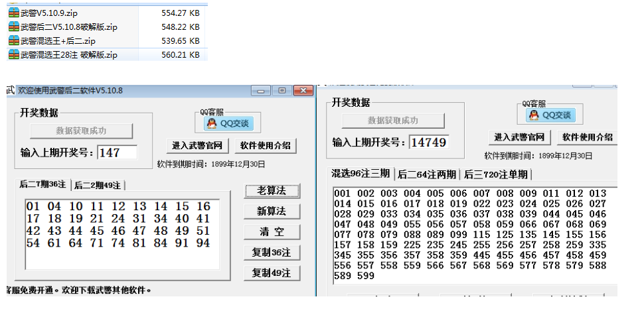Copy numbers with 复制36注 button
This screenshot has width=644, height=311.
pos(272,253)
